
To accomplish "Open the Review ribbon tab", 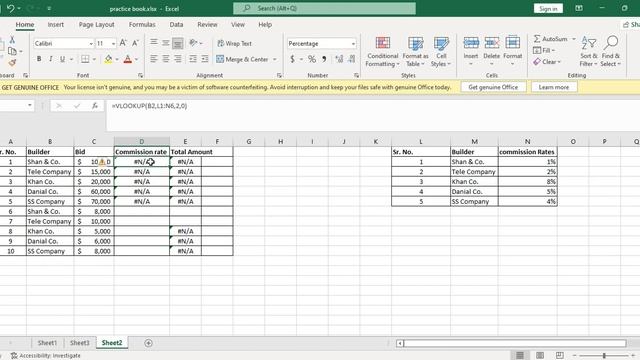I will 207,24.
